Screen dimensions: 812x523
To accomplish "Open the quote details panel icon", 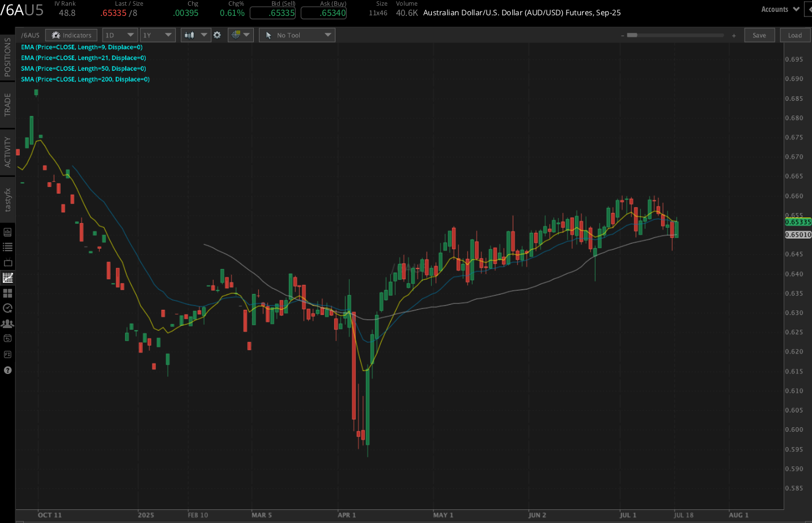I will click(8, 232).
